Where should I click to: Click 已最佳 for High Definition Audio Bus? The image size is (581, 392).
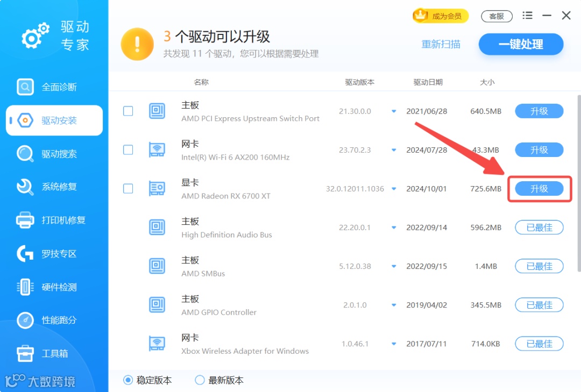click(x=539, y=227)
